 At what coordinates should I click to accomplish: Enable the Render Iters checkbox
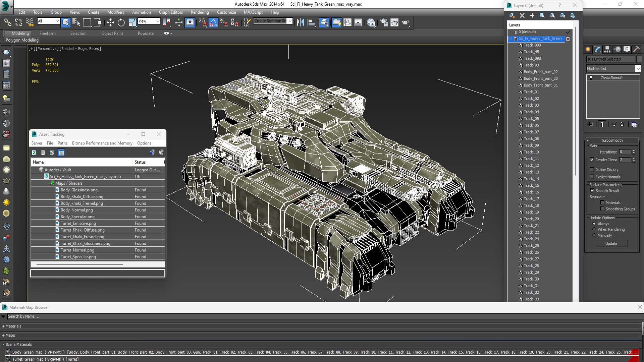click(592, 160)
